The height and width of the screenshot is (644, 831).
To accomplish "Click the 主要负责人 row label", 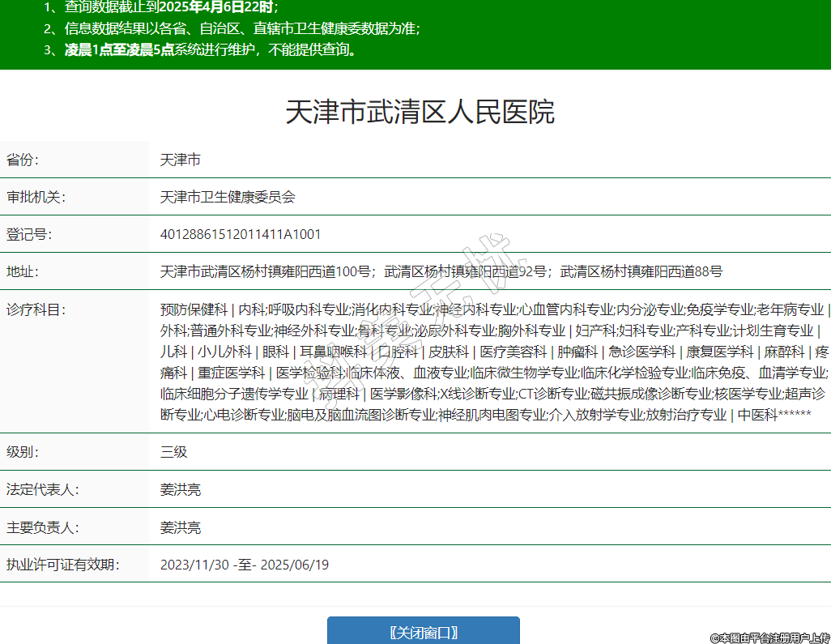I will point(42,528).
